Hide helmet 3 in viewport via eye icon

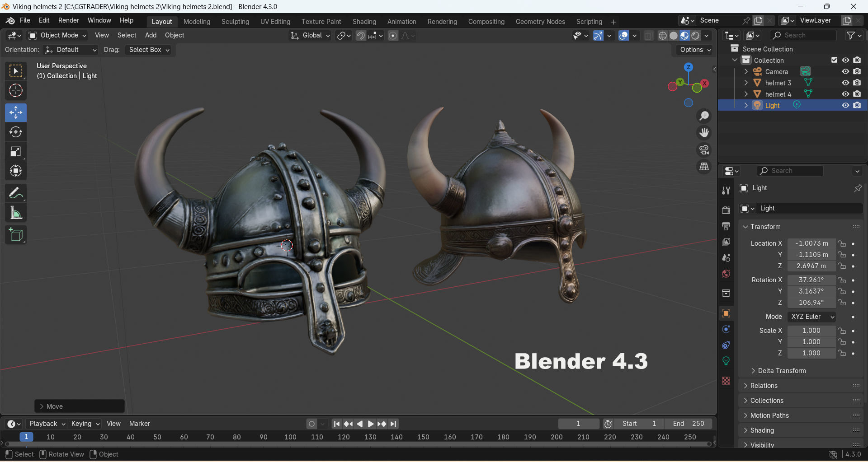coord(845,83)
